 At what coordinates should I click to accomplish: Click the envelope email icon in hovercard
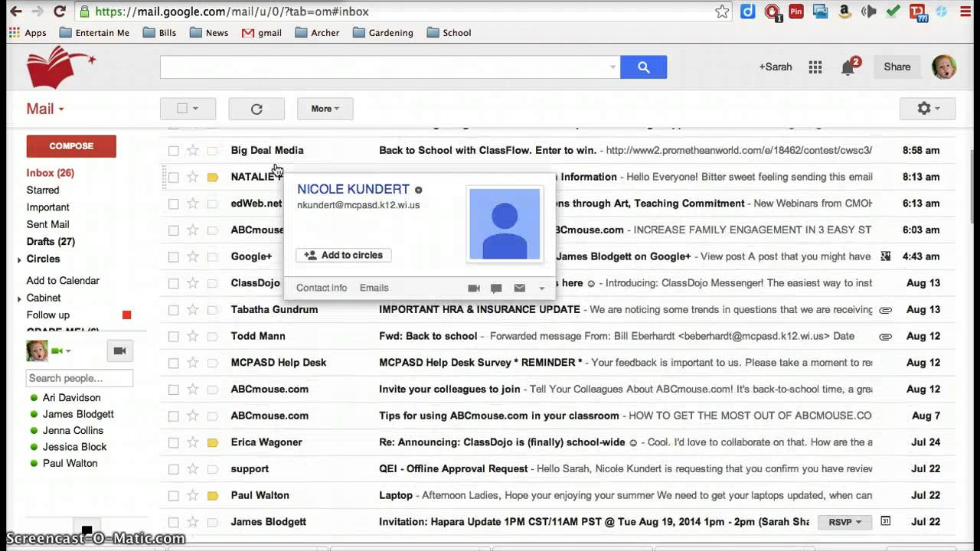pos(519,288)
